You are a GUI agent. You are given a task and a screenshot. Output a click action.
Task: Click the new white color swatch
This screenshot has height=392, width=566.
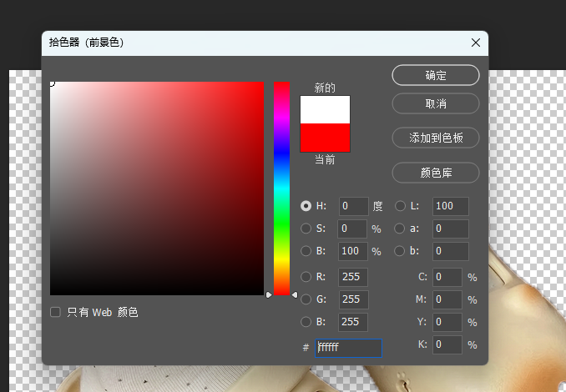pos(326,109)
